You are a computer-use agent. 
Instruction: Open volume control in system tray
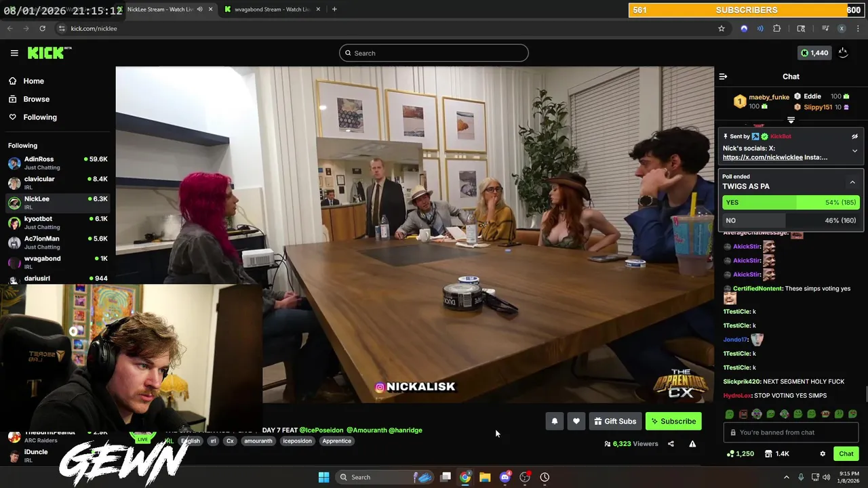[826, 477]
